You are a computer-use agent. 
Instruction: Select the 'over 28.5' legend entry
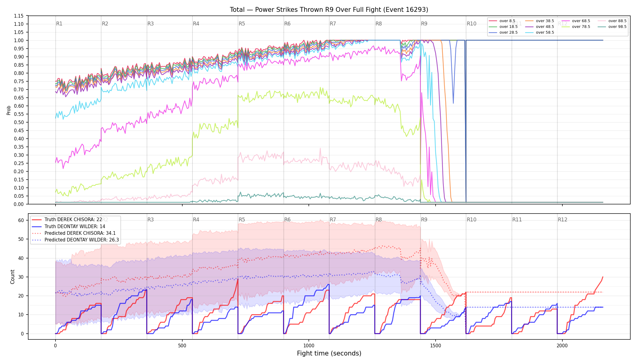503,32
